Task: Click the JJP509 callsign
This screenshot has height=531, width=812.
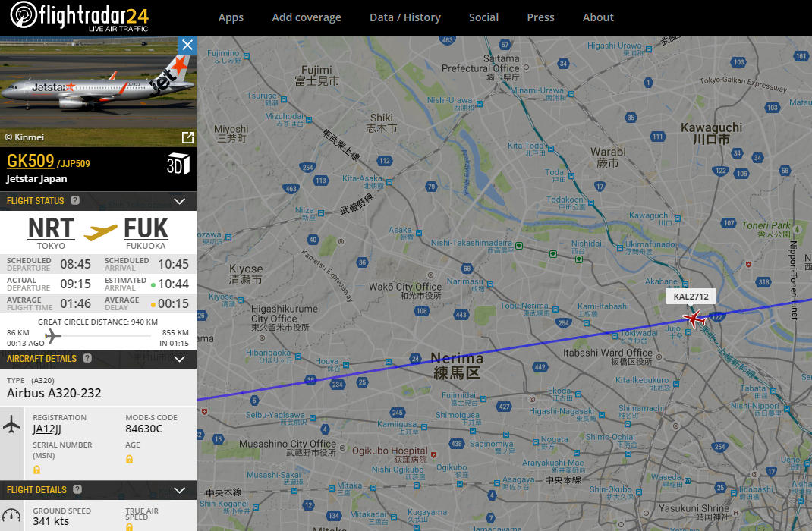Action: pos(74,164)
